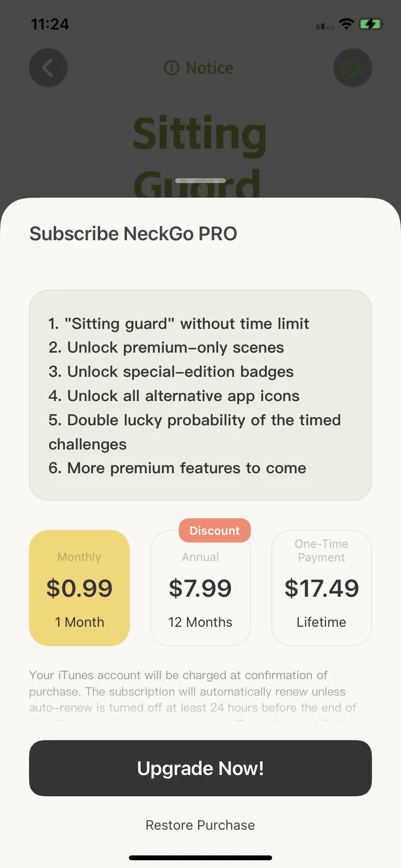This screenshot has width=401, height=868.
Task: Open the Notice exclamation icon
Action: [171, 68]
